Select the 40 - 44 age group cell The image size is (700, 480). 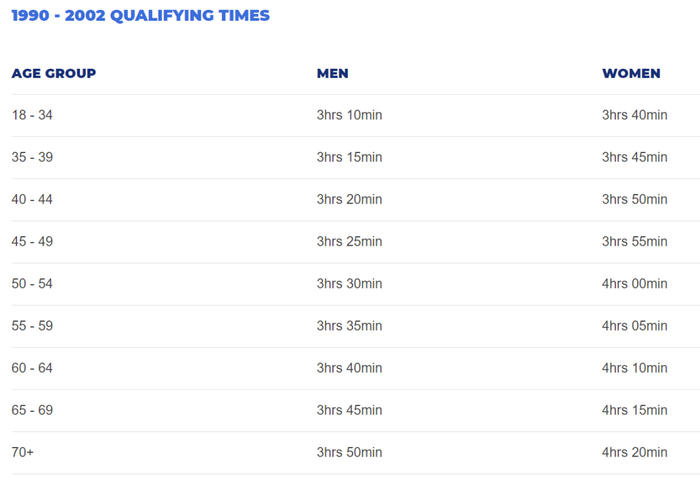32,199
